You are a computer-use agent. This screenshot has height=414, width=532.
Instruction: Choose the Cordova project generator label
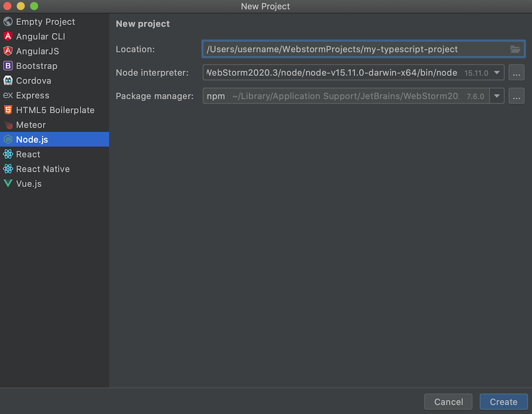click(33, 81)
